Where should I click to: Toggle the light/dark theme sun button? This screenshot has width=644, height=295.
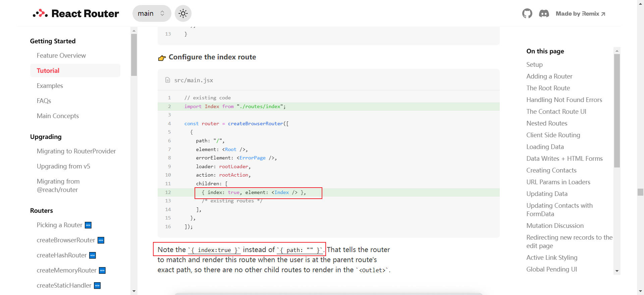tap(183, 13)
